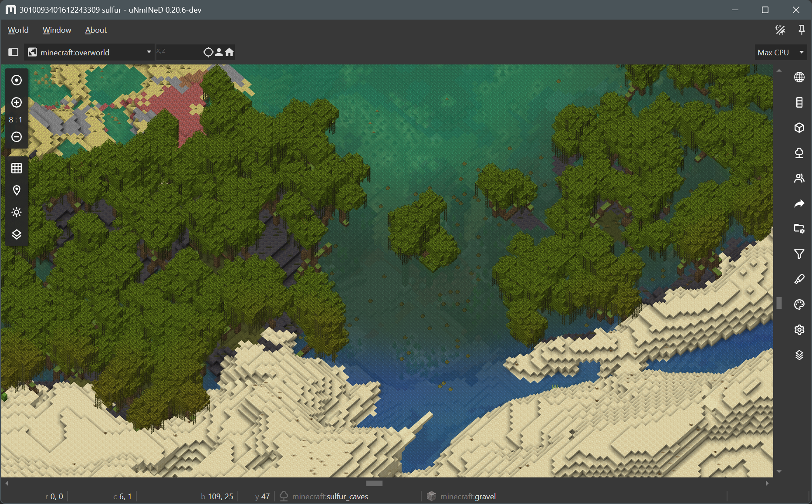Click the minecraft:gravel block status text

pyautogui.click(x=468, y=497)
